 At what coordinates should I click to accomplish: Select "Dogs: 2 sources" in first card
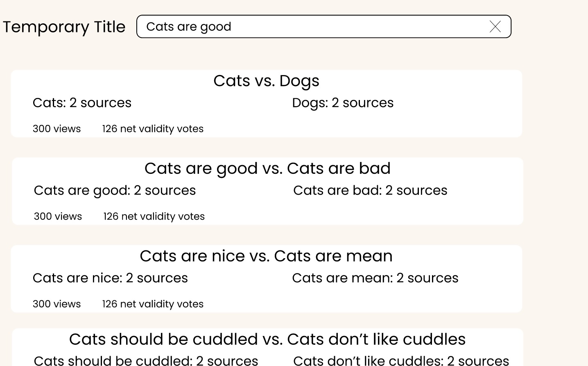343,102
